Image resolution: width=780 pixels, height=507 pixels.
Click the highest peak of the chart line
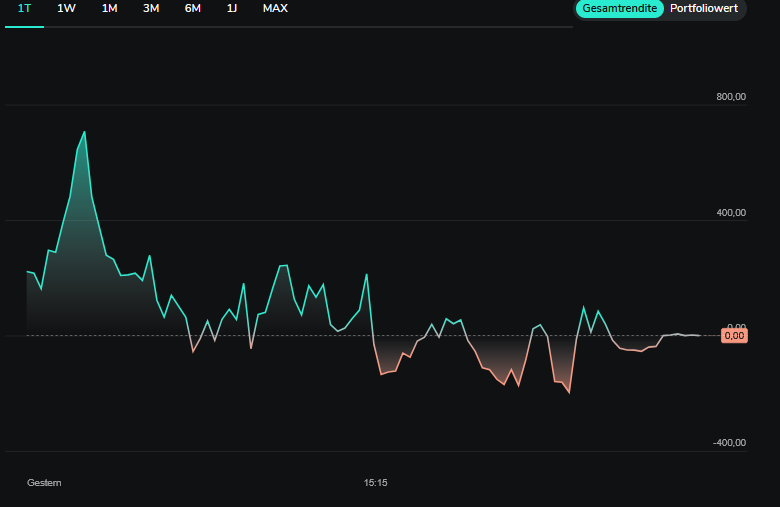(85, 132)
